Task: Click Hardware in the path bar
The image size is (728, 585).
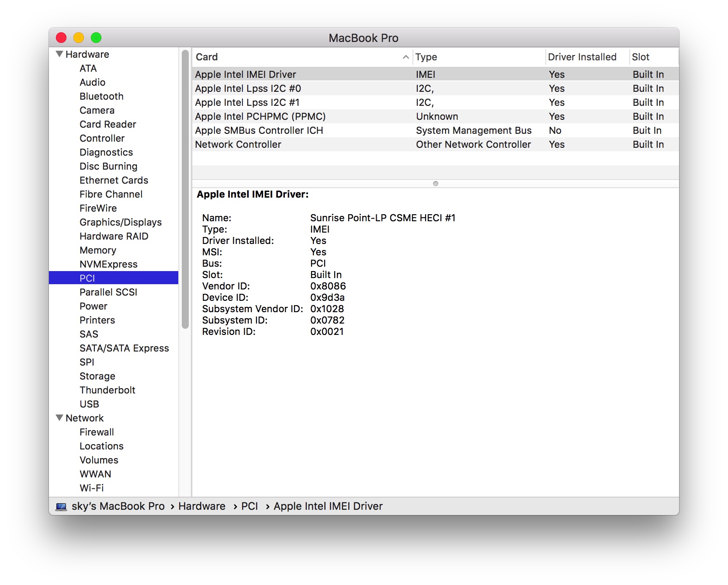Action: (x=201, y=506)
